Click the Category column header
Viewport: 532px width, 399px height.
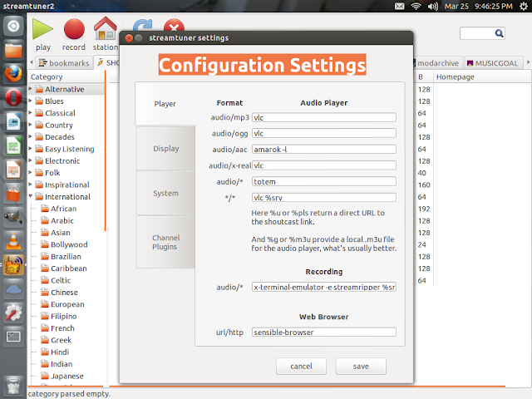tap(66, 76)
